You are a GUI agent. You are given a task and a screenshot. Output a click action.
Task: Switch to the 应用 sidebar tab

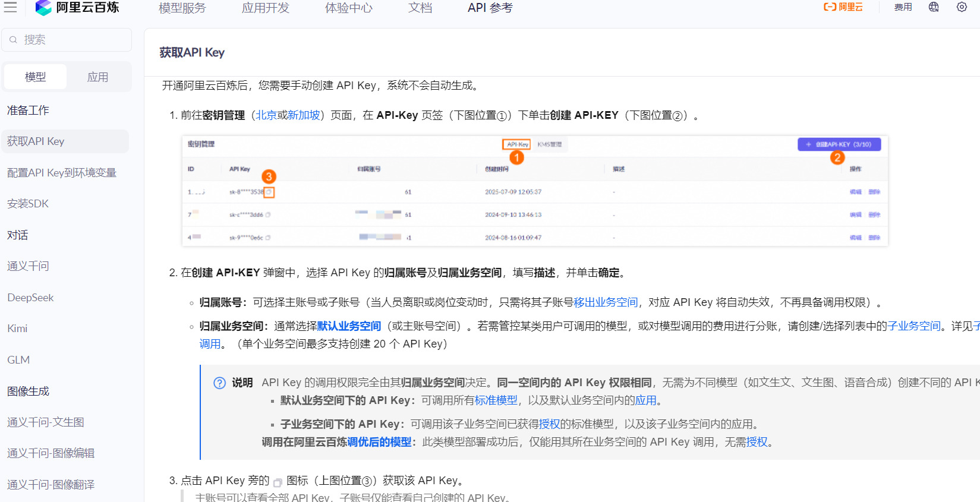(98, 77)
